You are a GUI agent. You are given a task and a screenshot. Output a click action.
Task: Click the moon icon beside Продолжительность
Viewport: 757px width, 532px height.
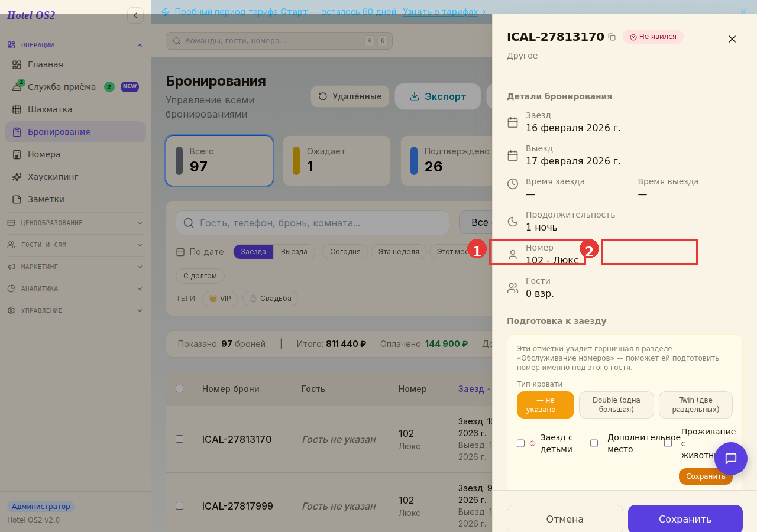tap(513, 222)
